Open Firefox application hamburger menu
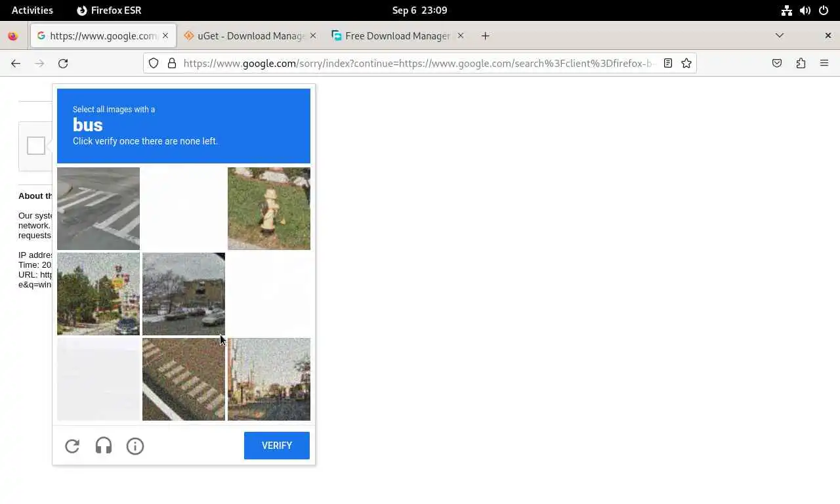This screenshot has width=840, height=504. click(824, 63)
